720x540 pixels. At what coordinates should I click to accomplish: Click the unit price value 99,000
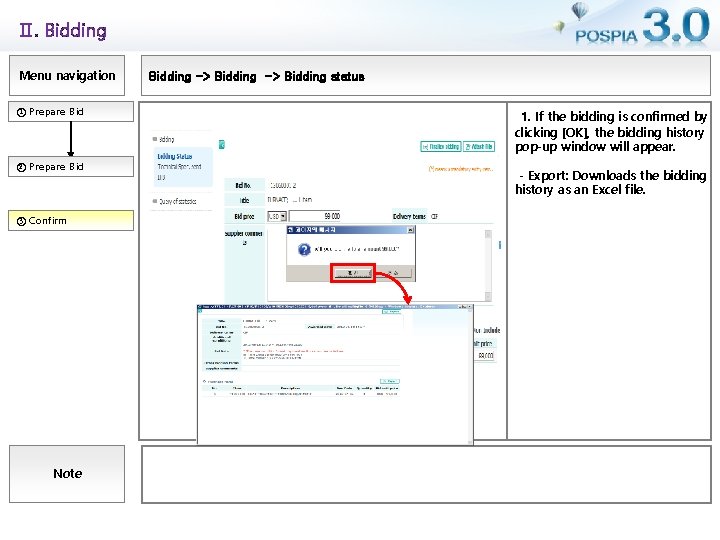click(486, 356)
